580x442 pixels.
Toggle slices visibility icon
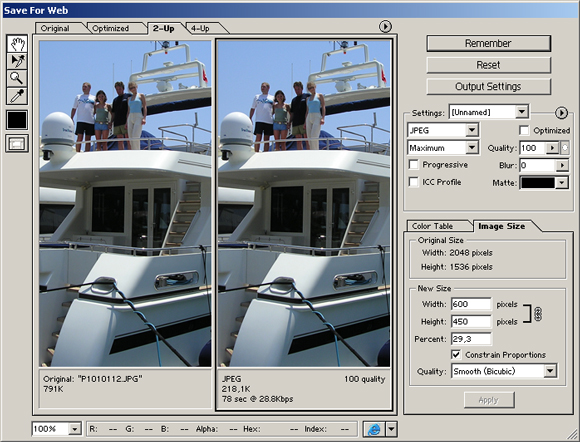click(x=17, y=144)
